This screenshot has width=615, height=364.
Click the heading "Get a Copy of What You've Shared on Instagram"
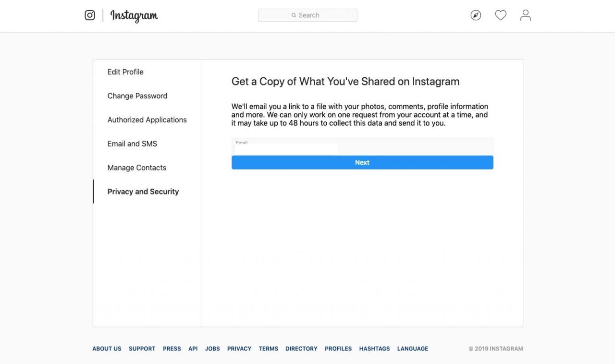345,82
